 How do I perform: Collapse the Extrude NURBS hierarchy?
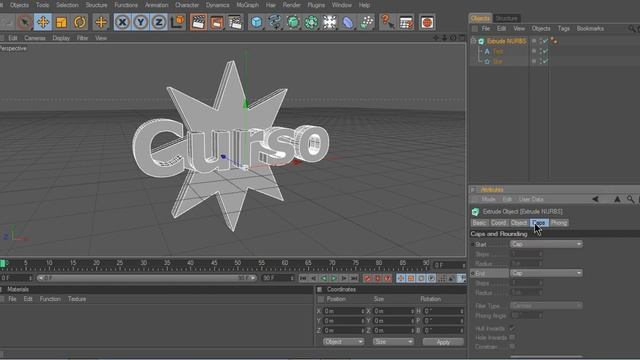coord(473,41)
